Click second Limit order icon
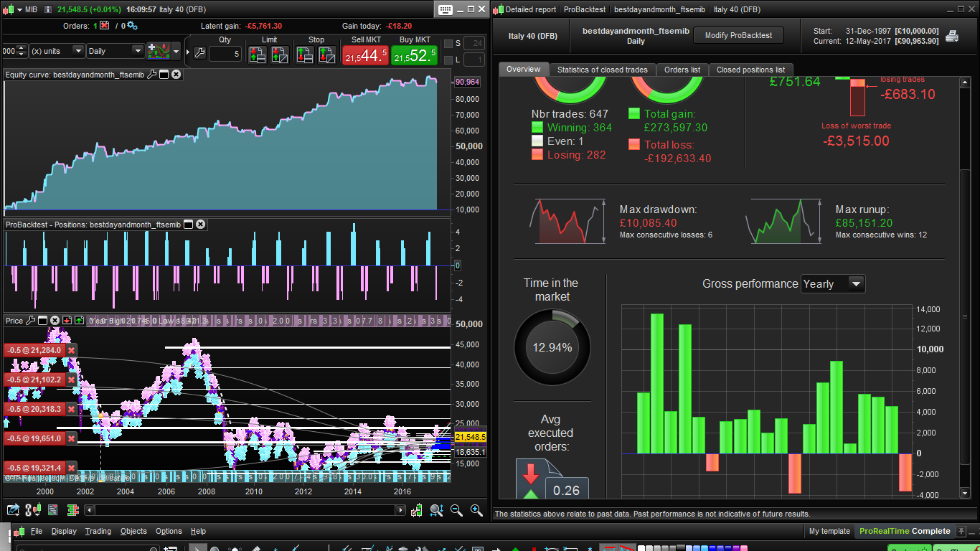Viewport: 980px width, 551px height. pos(279,55)
